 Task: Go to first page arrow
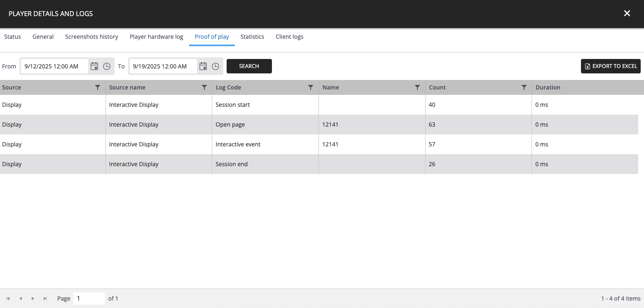[x=8, y=299]
